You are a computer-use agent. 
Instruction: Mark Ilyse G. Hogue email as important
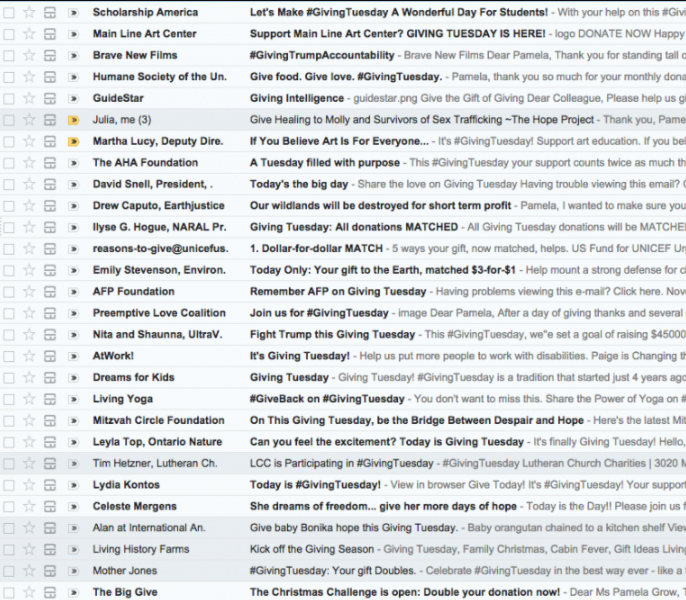(74, 227)
